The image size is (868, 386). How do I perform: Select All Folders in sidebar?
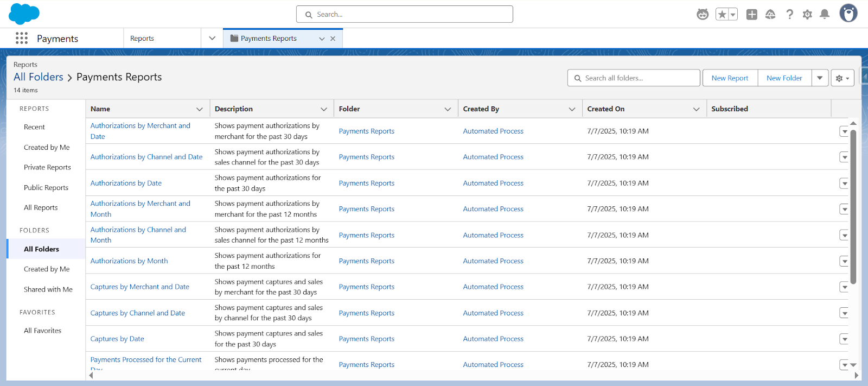(46, 249)
